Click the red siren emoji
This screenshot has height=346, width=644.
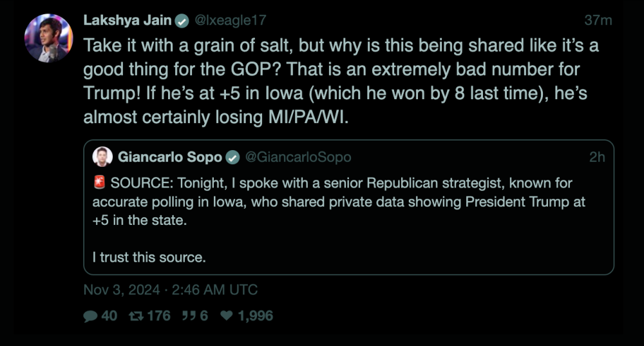coord(99,184)
